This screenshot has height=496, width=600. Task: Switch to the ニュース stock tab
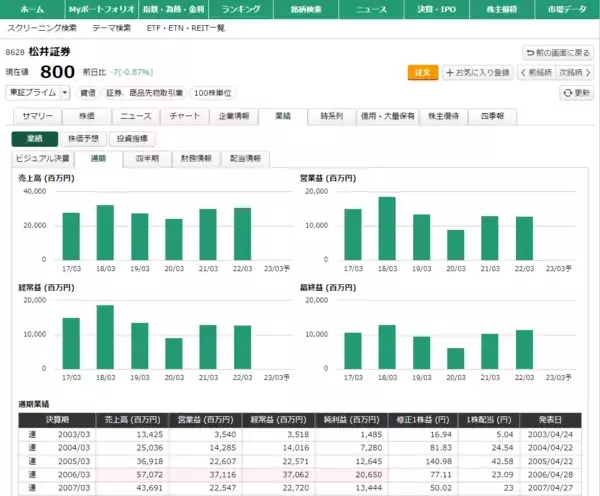[x=135, y=116]
